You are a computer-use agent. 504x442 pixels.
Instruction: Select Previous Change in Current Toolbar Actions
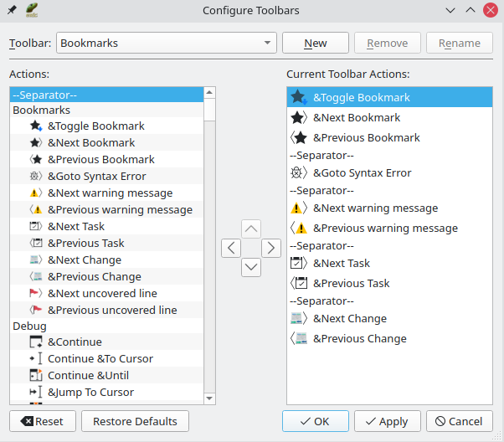(x=359, y=338)
